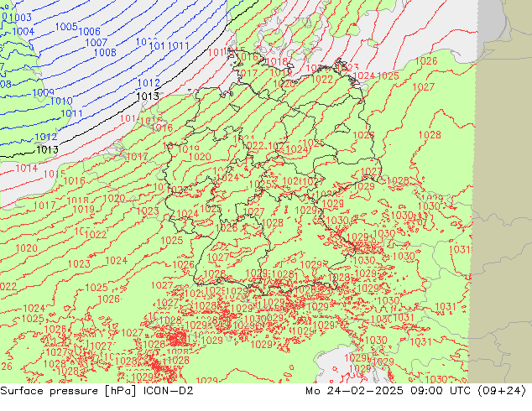This screenshot has height=411, width=532.
Task: Click the date 'Mo 24-02-2025' in the caption
Action: [x=355, y=391]
